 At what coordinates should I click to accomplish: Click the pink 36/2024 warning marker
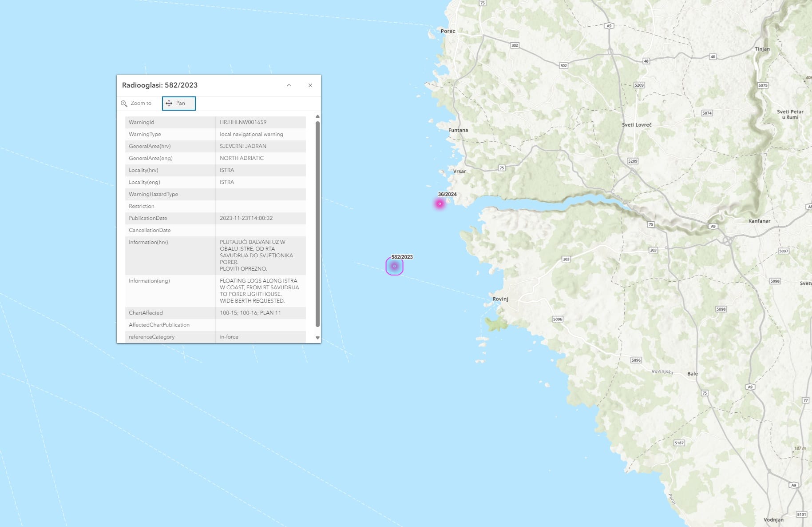(x=440, y=204)
